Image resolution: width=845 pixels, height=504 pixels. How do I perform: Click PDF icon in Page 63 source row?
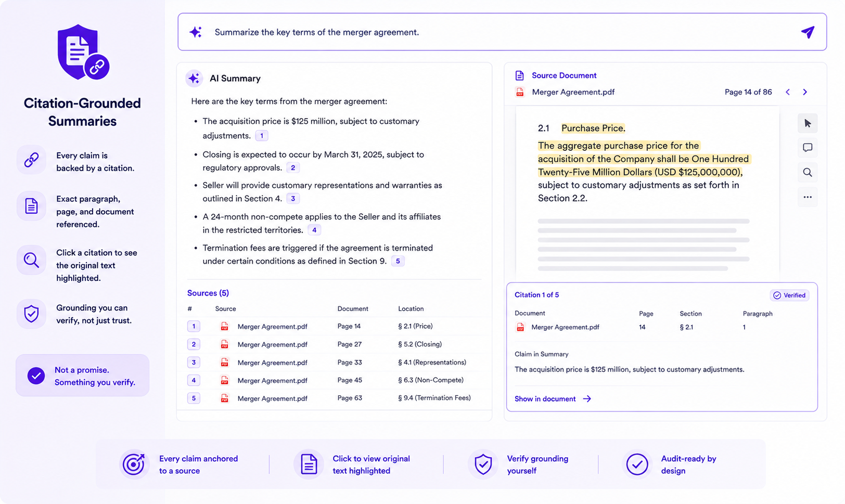[224, 398]
